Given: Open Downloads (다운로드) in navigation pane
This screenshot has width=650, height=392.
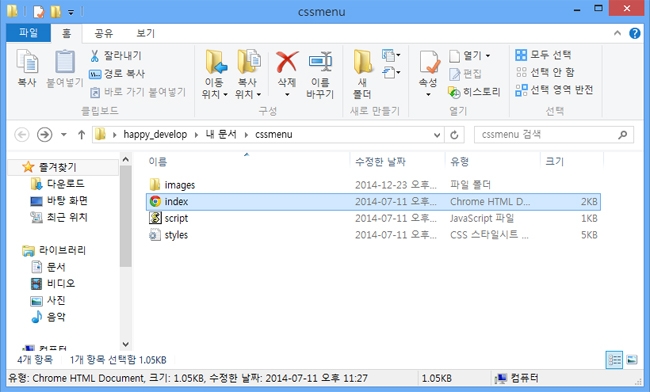Looking at the screenshot, I should click(x=58, y=184).
